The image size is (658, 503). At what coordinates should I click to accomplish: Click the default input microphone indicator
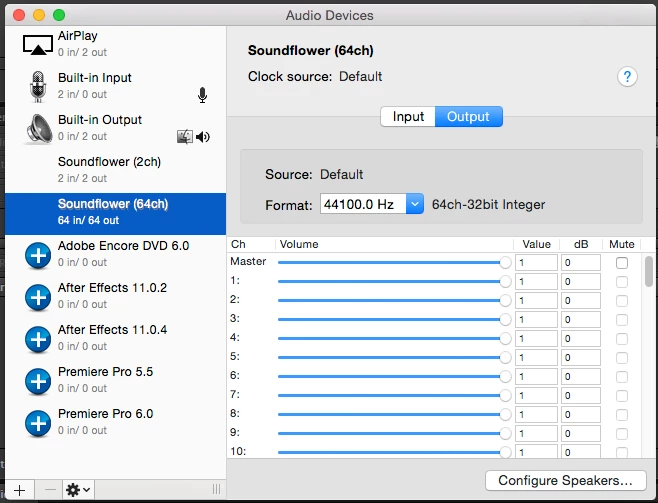pyautogui.click(x=202, y=95)
